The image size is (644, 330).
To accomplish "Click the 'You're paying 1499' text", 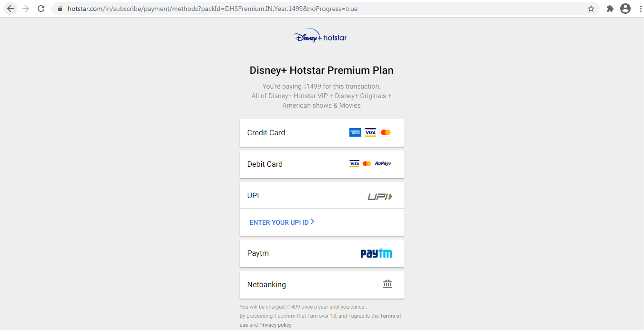I will coord(322,86).
